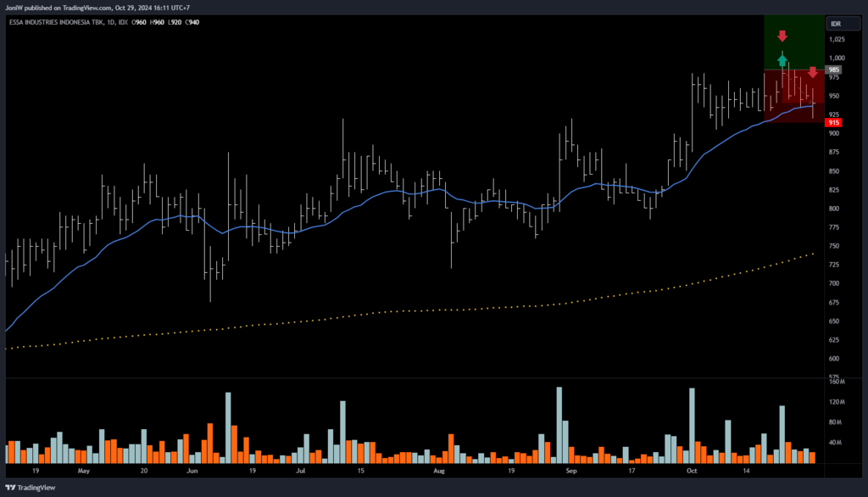Click the gray 985 price label
This screenshot has width=868, height=497.
834,70
